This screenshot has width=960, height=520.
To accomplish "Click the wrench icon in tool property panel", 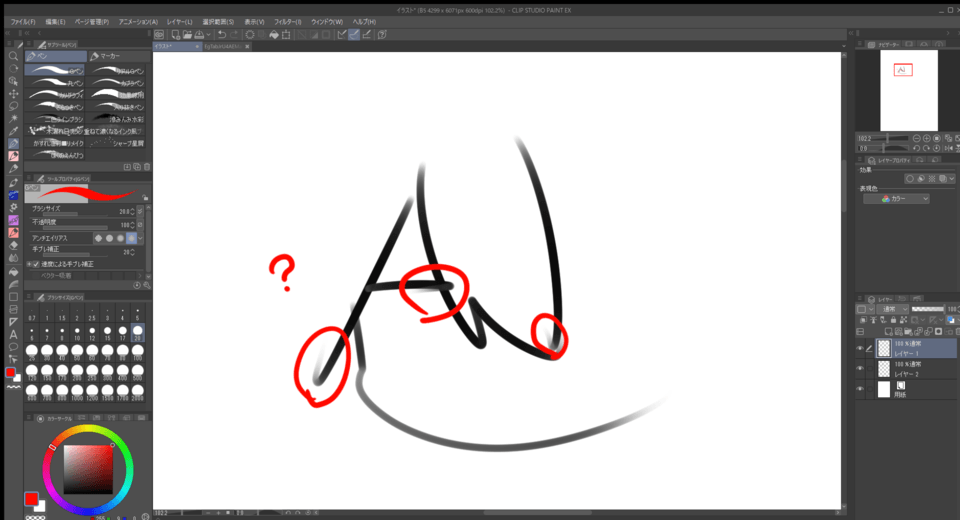I will click(146, 285).
